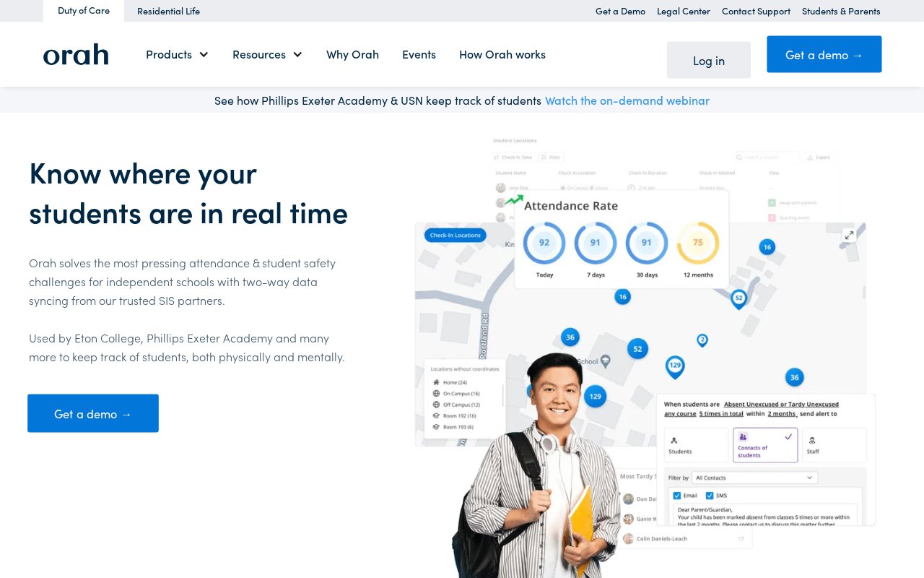
Task: Open the Products dropdown menu
Action: 177,54
